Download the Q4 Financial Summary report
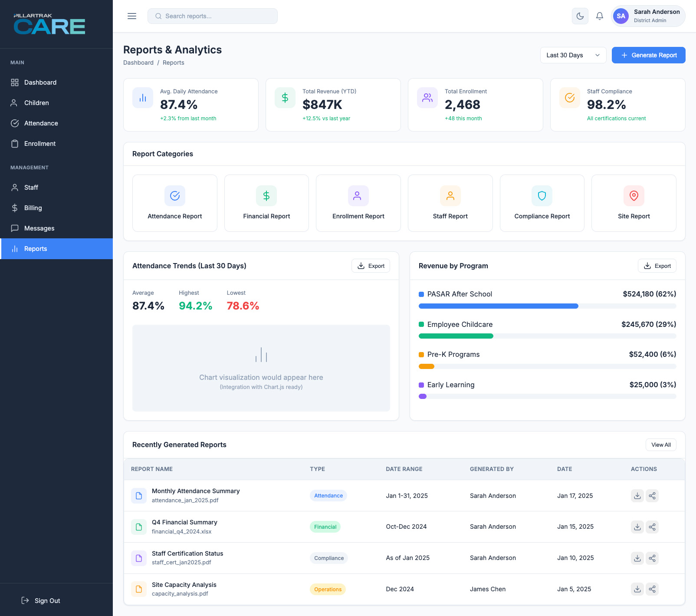Image resolution: width=696 pixels, height=616 pixels. [x=637, y=527]
